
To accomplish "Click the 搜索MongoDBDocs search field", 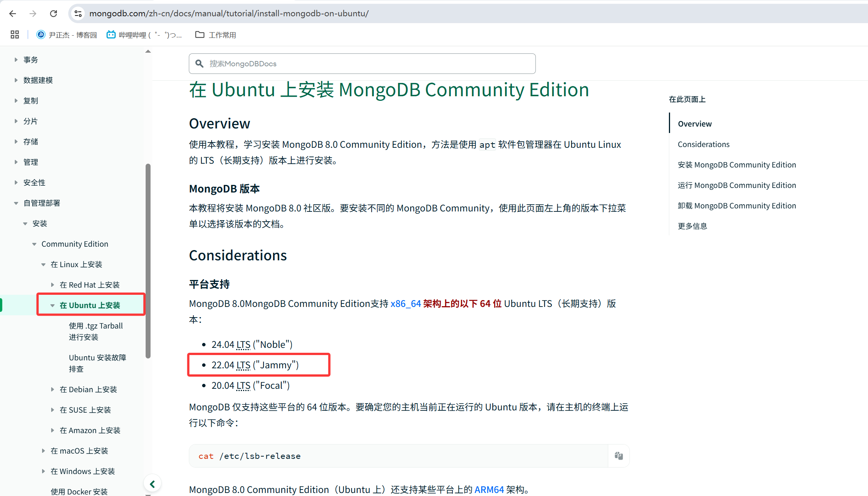I will [362, 64].
